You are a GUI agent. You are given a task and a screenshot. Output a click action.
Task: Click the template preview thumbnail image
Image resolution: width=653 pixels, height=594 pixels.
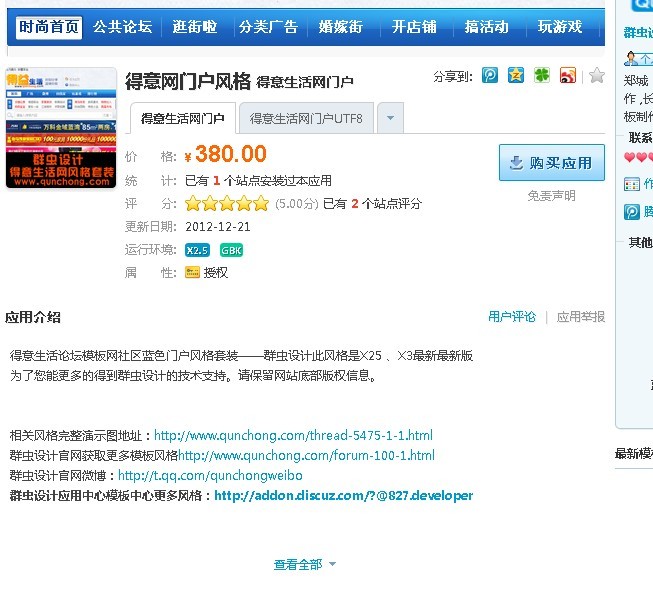(61, 127)
